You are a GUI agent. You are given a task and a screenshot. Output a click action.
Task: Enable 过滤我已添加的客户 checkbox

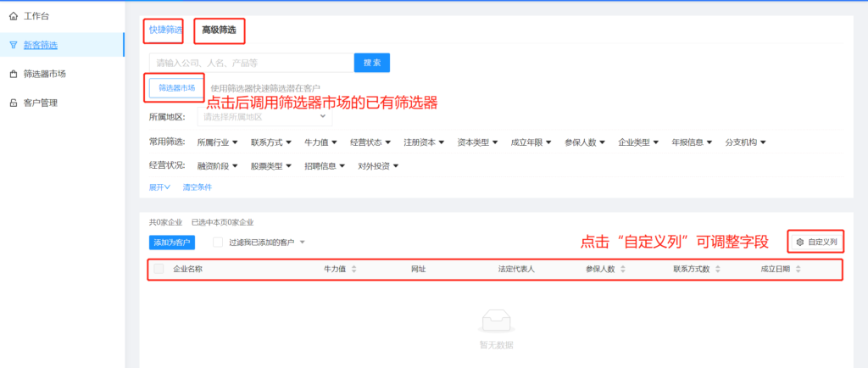(218, 243)
